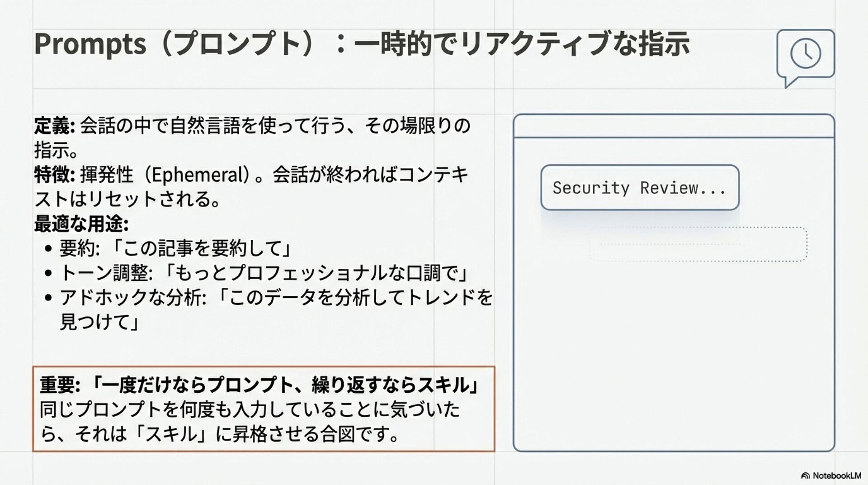Click the dotted placeholder input box
868x485 pixels.
click(698, 244)
